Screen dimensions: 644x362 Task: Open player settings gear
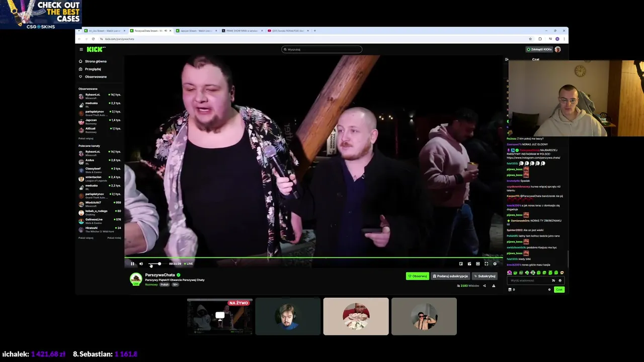click(x=495, y=263)
